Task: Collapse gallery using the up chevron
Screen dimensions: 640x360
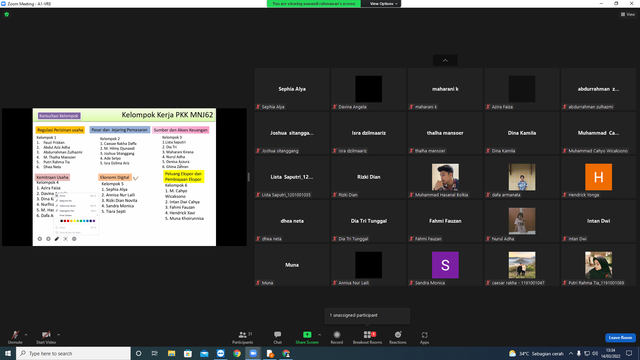Action: pyautogui.click(x=445, y=60)
